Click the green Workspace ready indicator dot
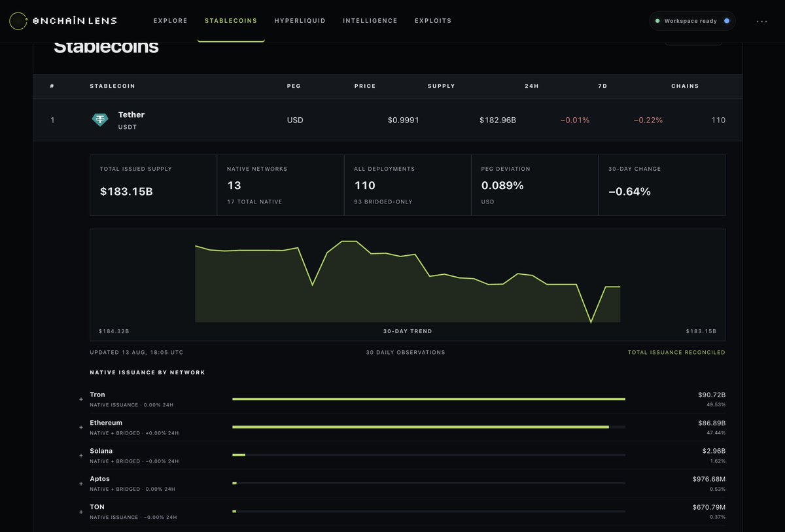Viewport: 785px width, 532px height. pos(657,21)
